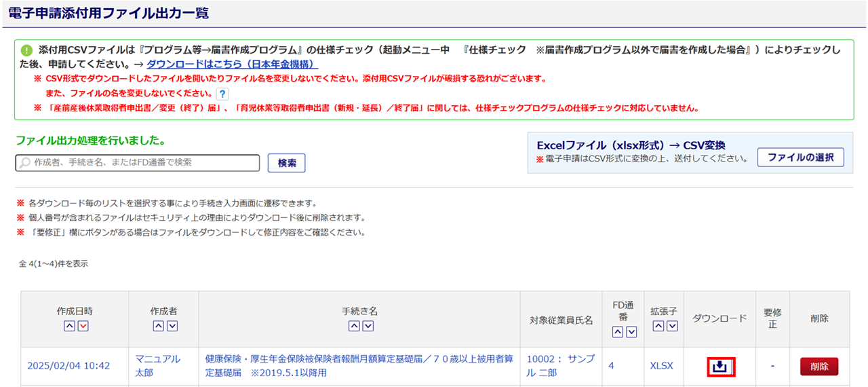Open employee link 10002：サンプル二郎
This screenshot has height=387, width=868.
560,366
